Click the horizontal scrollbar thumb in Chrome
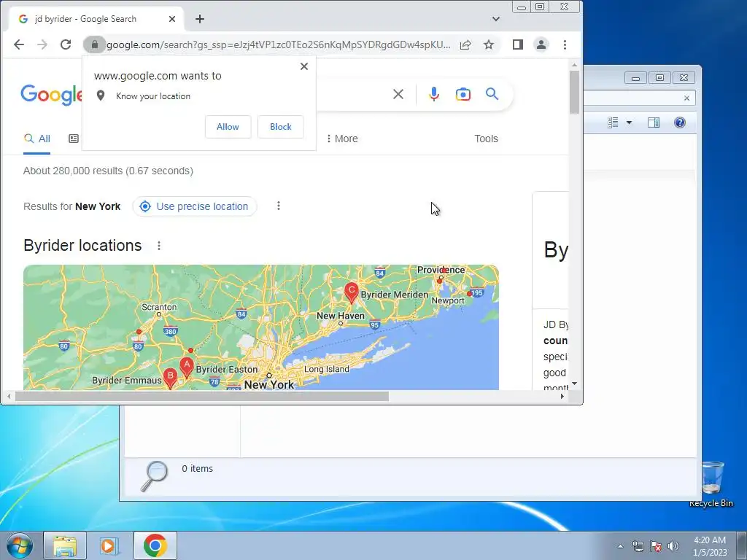This screenshot has width=747, height=560. [x=202, y=396]
